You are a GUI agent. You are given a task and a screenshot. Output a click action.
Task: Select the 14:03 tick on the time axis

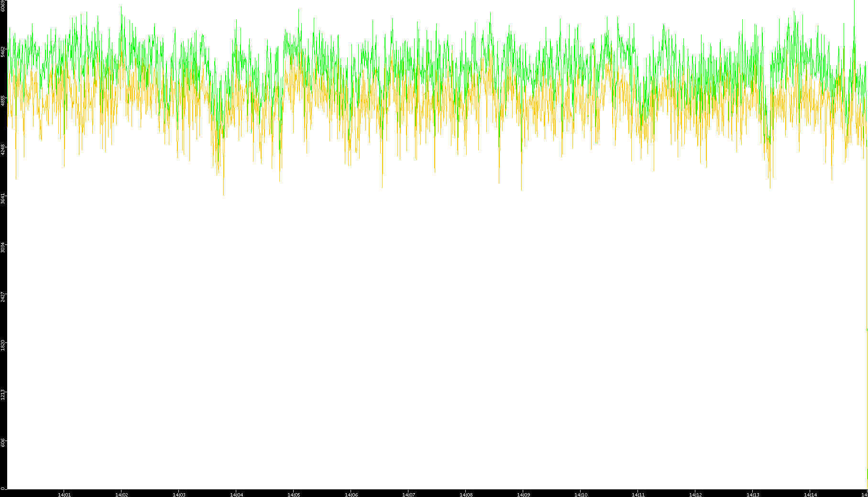(x=179, y=494)
